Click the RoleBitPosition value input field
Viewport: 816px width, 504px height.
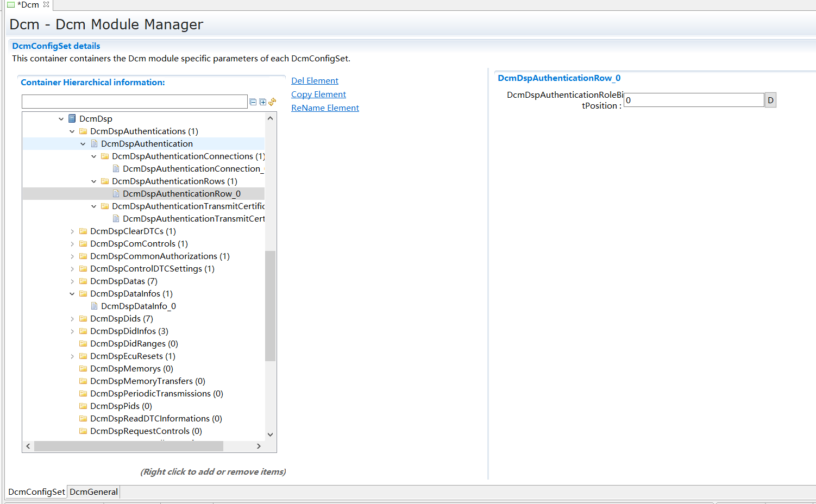click(x=694, y=99)
